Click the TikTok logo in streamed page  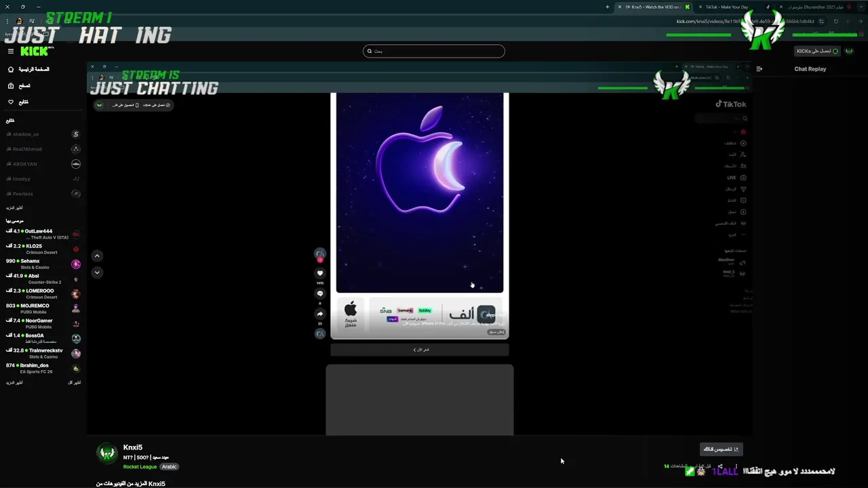pyautogui.click(x=731, y=104)
